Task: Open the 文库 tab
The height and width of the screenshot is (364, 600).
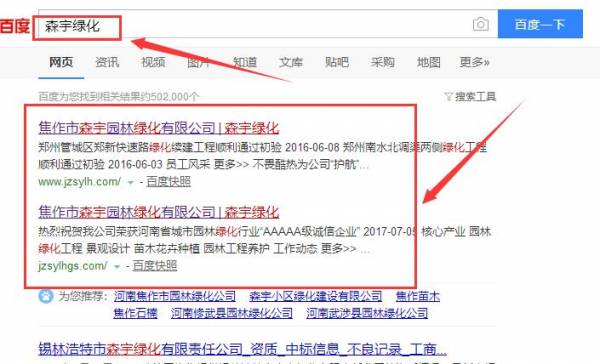Action: (291, 62)
